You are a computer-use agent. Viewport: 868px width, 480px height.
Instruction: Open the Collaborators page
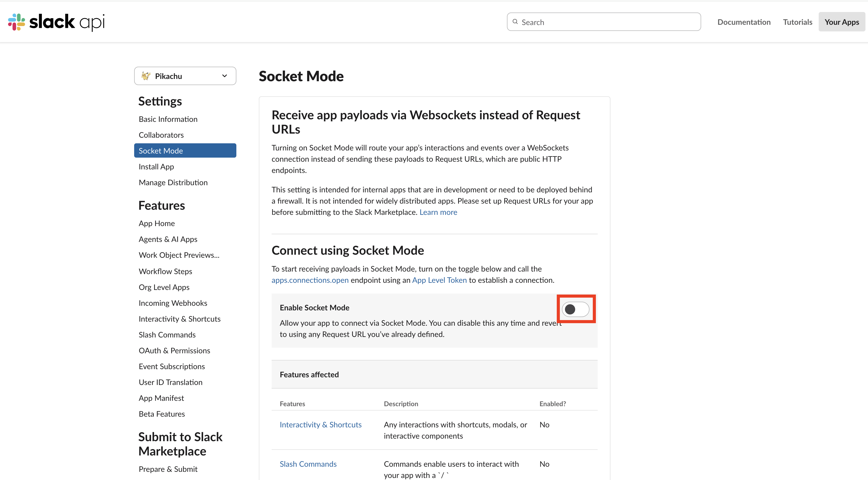point(161,135)
